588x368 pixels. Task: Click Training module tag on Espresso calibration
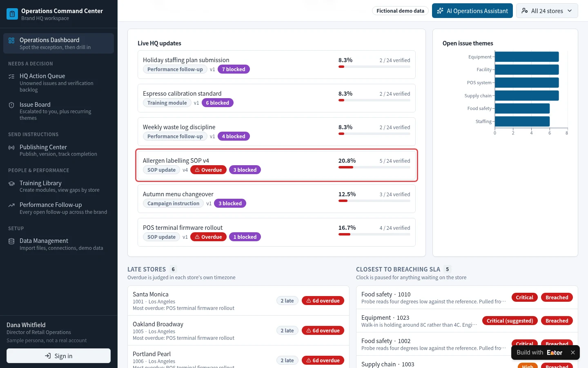tap(167, 103)
